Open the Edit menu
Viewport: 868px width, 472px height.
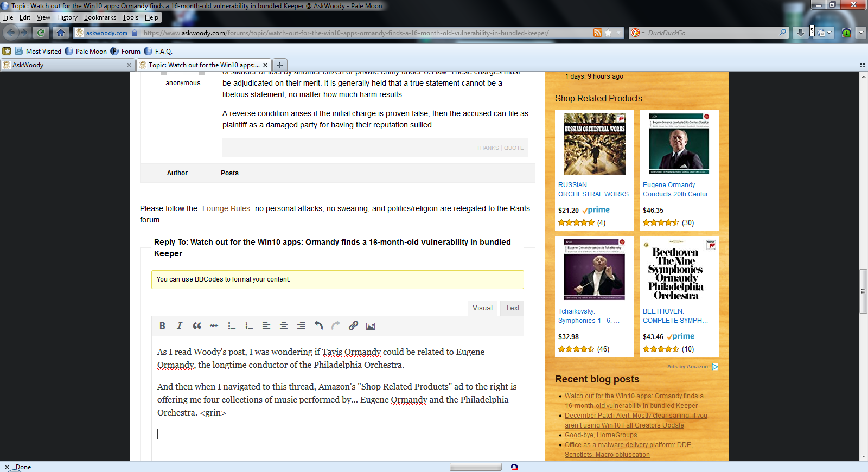[x=25, y=17]
